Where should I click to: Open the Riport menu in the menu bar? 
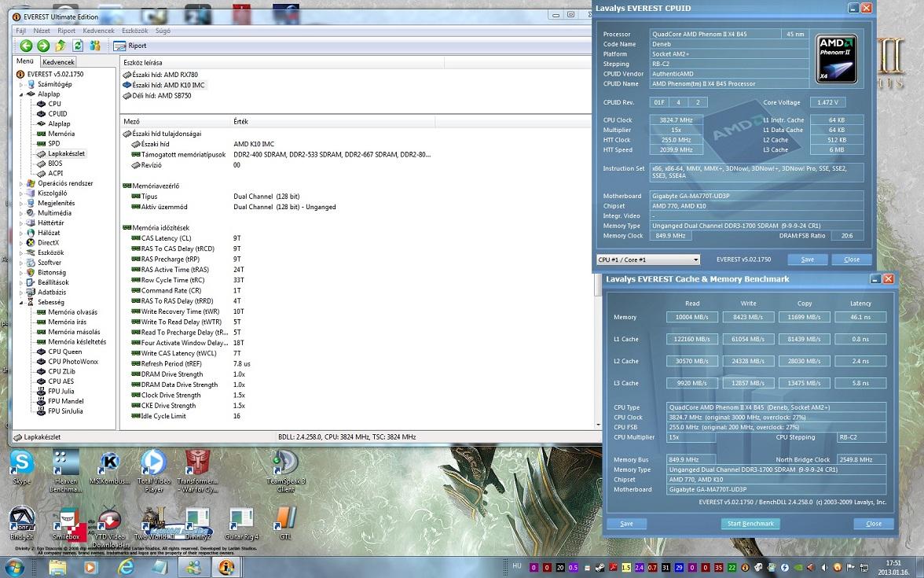pyautogui.click(x=67, y=31)
